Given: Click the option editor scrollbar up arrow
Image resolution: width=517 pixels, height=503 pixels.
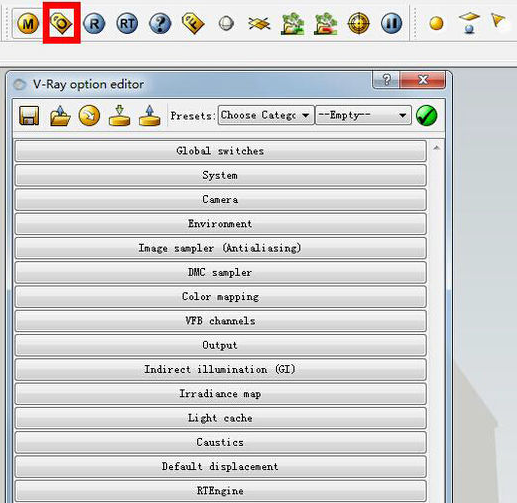Looking at the screenshot, I should tap(436, 148).
